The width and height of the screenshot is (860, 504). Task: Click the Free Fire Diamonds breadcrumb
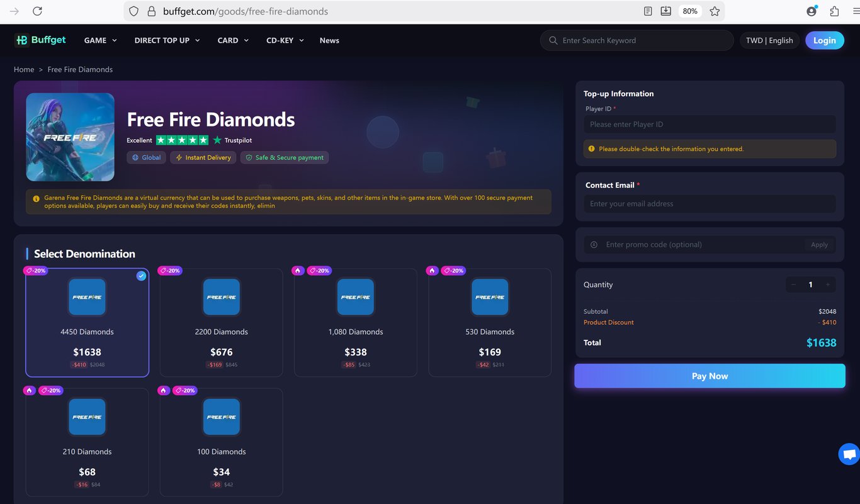(80, 69)
